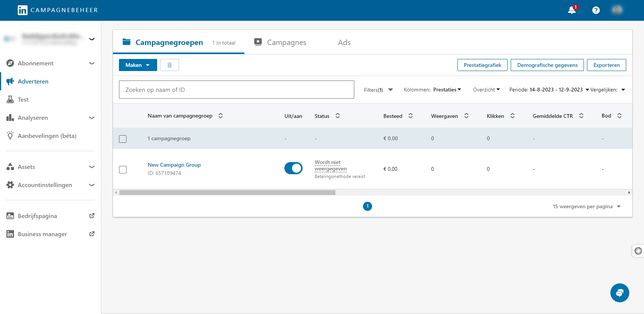
Task: Click the Analyseren bar chart icon
Action: [x=10, y=118]
